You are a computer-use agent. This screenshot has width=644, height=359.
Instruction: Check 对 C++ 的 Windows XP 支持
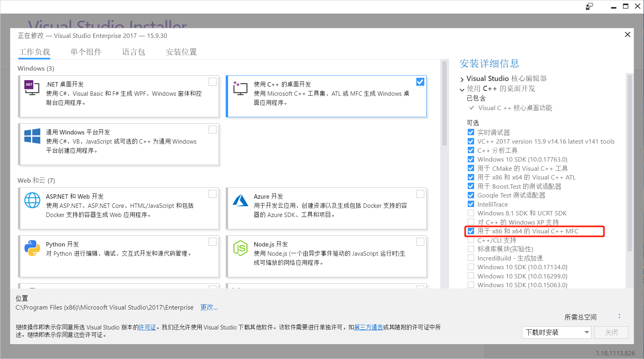471,222
